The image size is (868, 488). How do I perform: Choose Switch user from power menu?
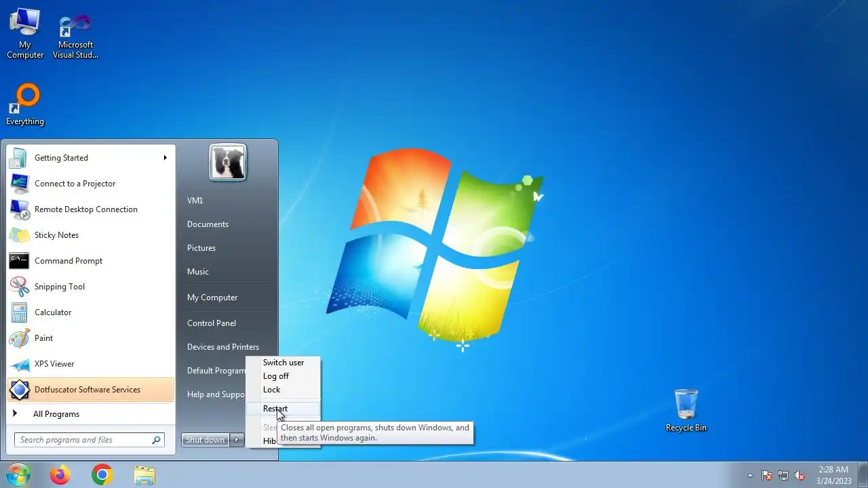click(283, 363)
